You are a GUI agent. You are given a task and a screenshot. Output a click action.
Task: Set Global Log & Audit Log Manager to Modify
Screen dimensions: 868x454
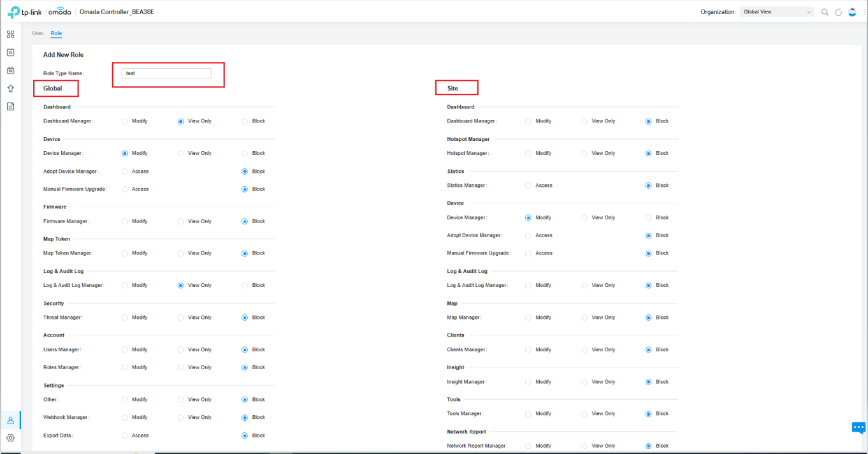pos(124,286)
